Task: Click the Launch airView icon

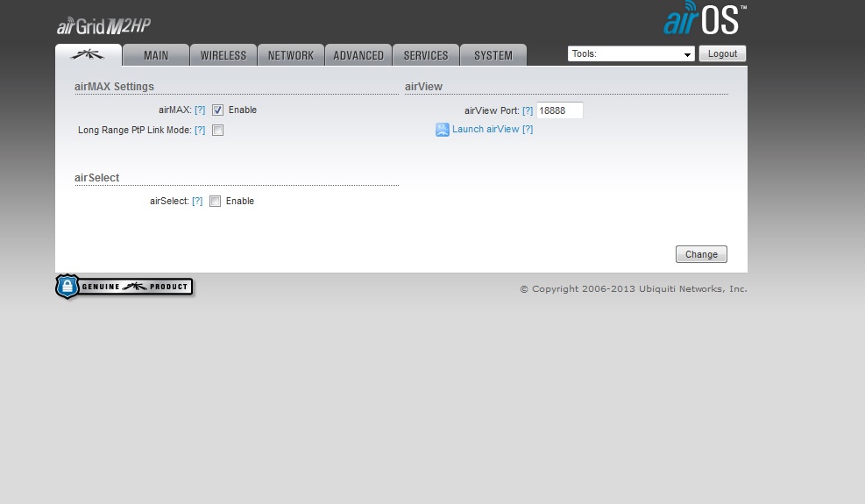Action: pos(443,130)
